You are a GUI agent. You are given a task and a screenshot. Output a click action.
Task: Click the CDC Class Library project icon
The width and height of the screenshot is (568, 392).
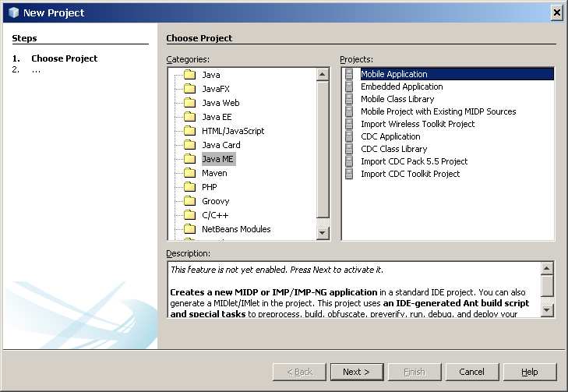349,149
